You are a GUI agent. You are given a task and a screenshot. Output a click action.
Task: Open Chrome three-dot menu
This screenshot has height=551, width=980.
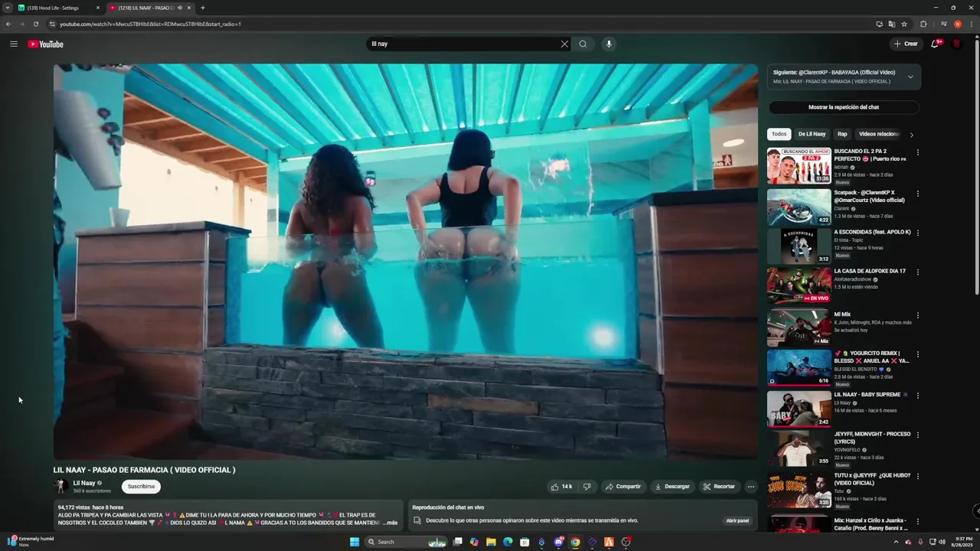coord(970,24)
